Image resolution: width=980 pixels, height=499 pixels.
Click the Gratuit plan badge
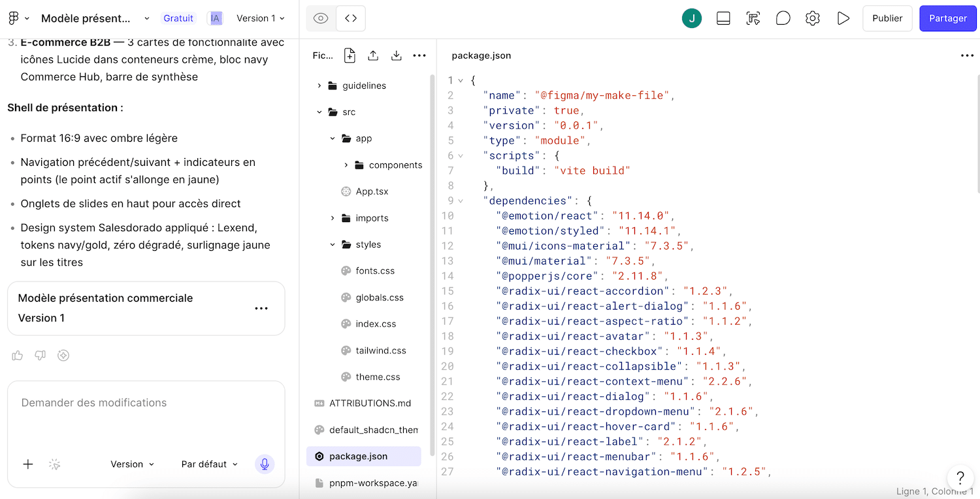click(178, 18)
